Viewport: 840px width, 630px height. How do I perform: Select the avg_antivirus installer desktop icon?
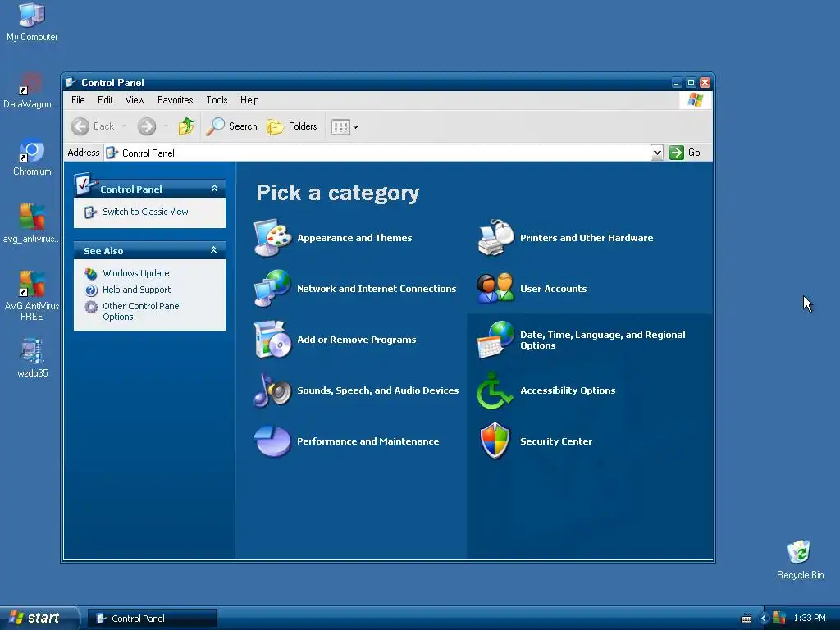click(x=32, y=224)
